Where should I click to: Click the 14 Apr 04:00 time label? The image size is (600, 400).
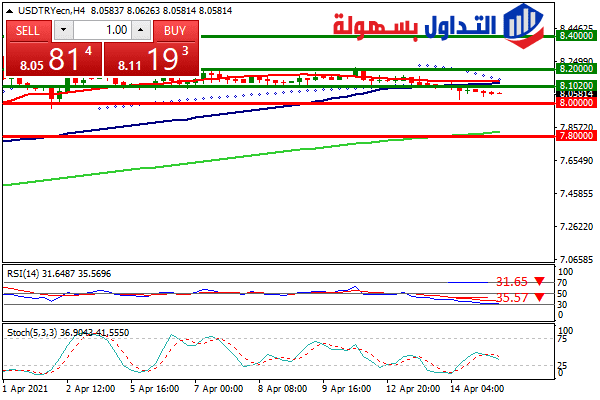(477, 389)
